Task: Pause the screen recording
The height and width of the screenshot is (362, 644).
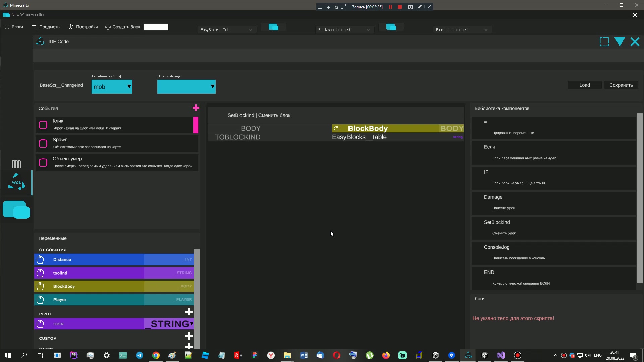Action: (x=390, y=7)
